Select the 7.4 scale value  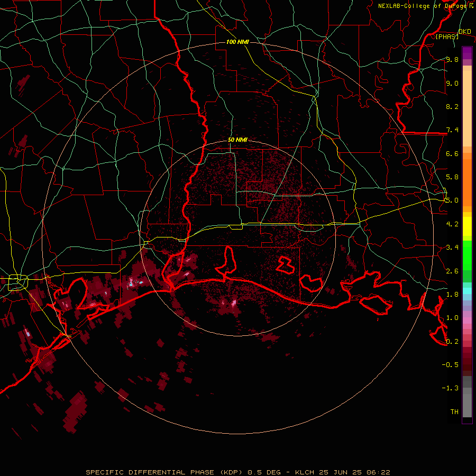[x=452, y=130]
